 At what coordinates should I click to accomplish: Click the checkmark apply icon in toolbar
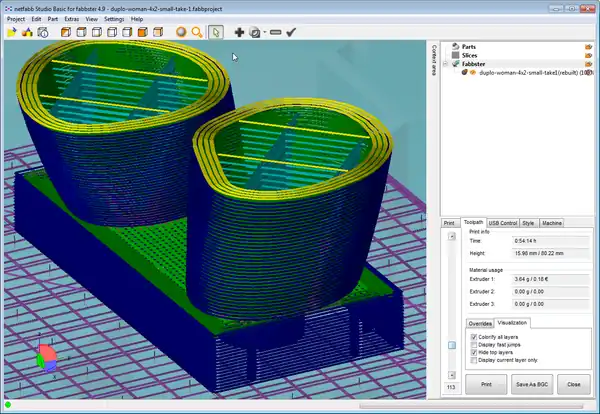point(291,32)
